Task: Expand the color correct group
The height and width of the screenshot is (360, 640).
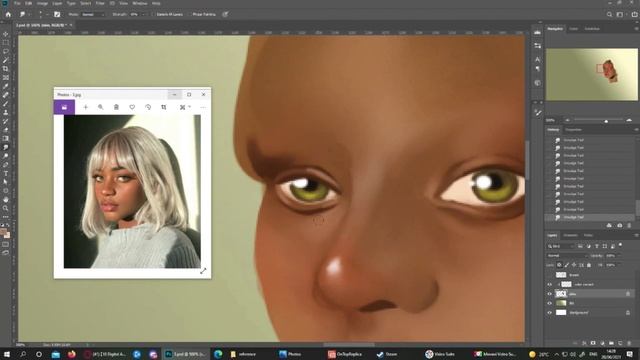Action: pos(559,284)
